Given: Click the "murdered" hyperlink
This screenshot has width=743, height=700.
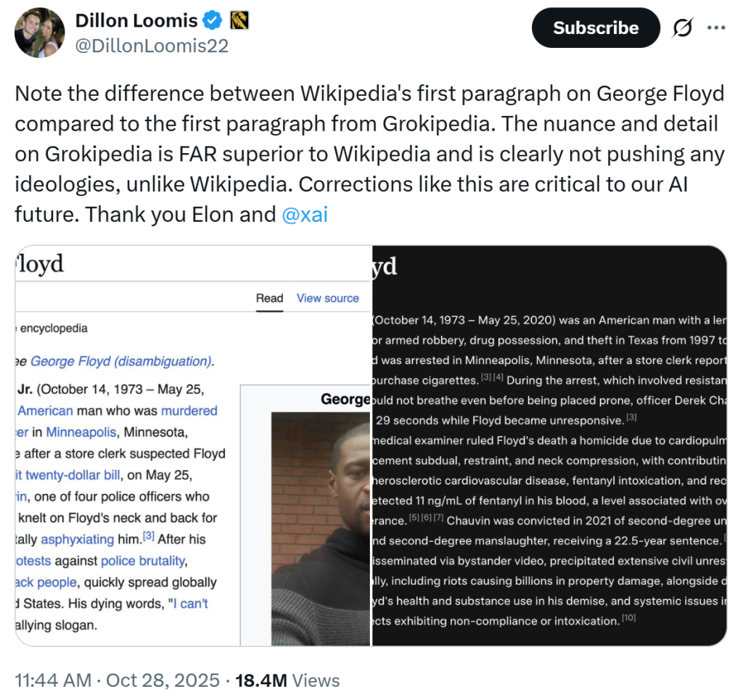Looking at the screenshot, I should (x=189, y=411).
